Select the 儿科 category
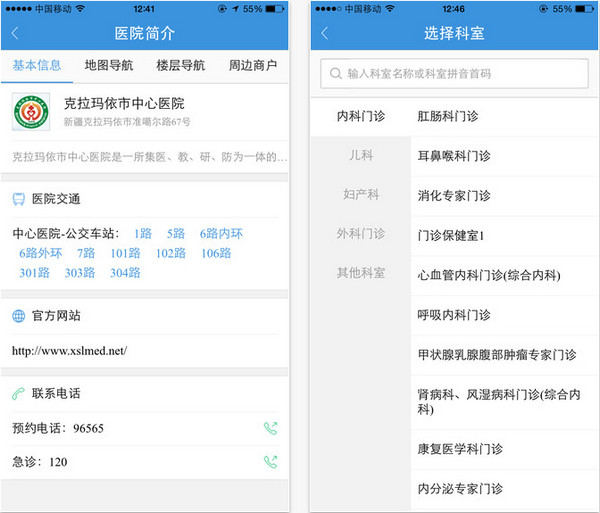Image resolution: width=600 pixels, height=513 pixels. pyautogui.click(x=360, y=155)
